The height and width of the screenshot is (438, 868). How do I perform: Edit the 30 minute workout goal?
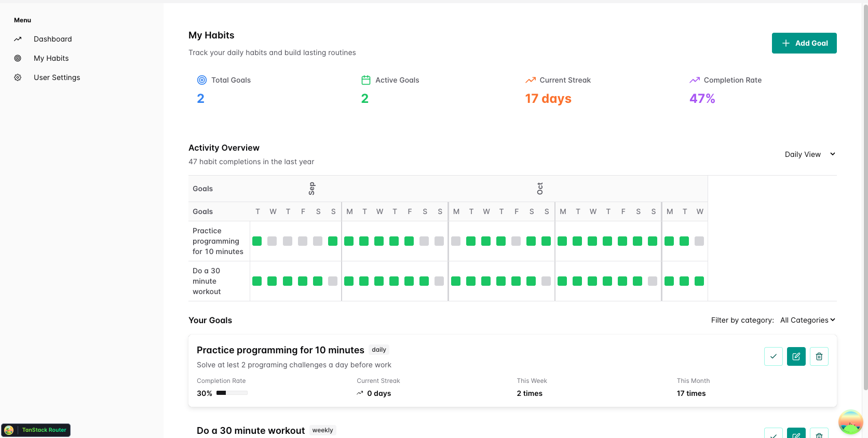(796, 433)
